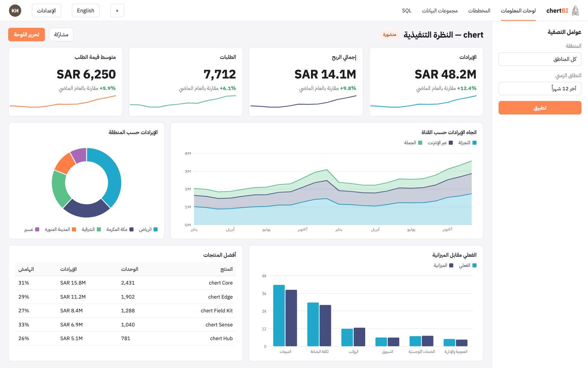Screen dimensions: 588x368
Task: Open the KH user avatar
Action: click(x=15, y=11)
